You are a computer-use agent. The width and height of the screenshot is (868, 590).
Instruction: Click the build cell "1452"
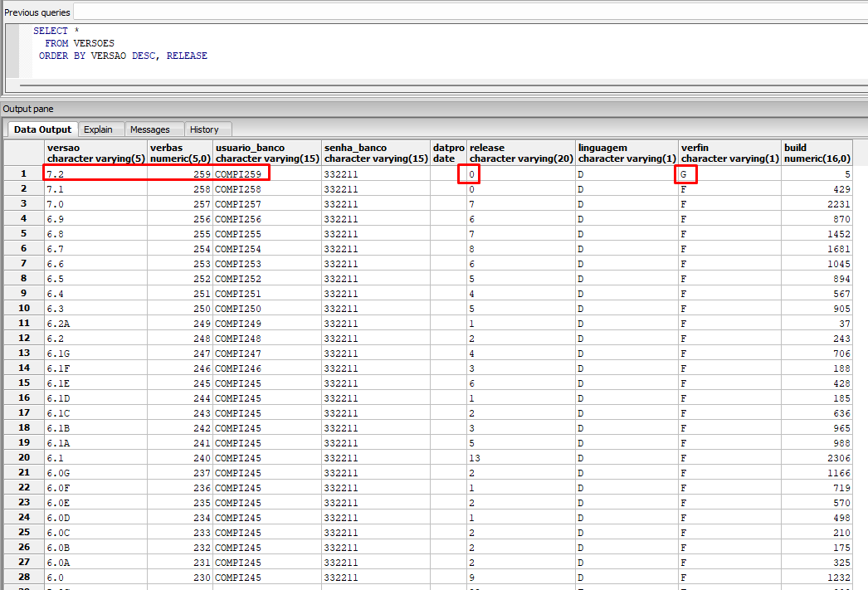(x=817, y=234)
